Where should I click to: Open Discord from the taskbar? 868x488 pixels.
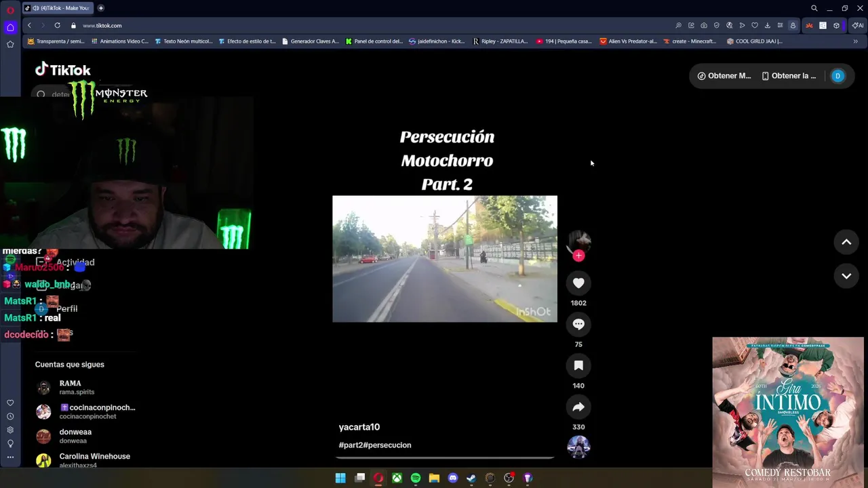[453, 478]
